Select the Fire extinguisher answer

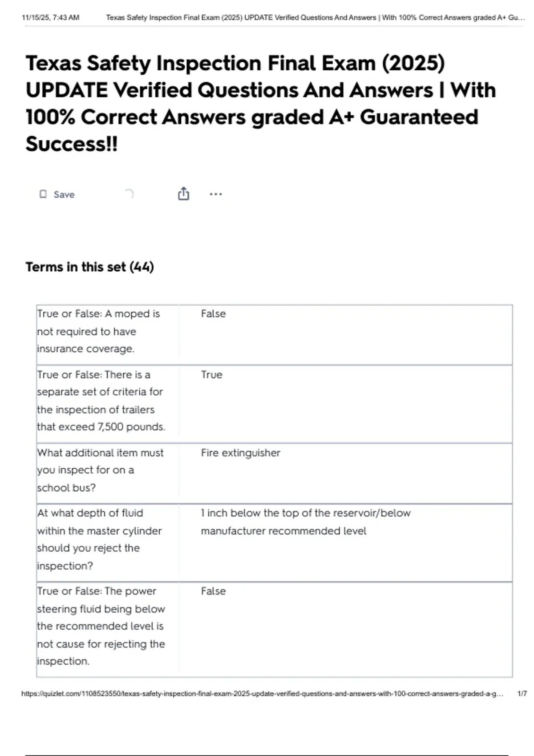[240, 453]
